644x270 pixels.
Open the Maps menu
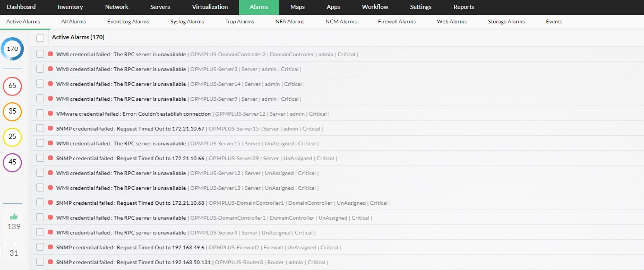coord(298,7)
